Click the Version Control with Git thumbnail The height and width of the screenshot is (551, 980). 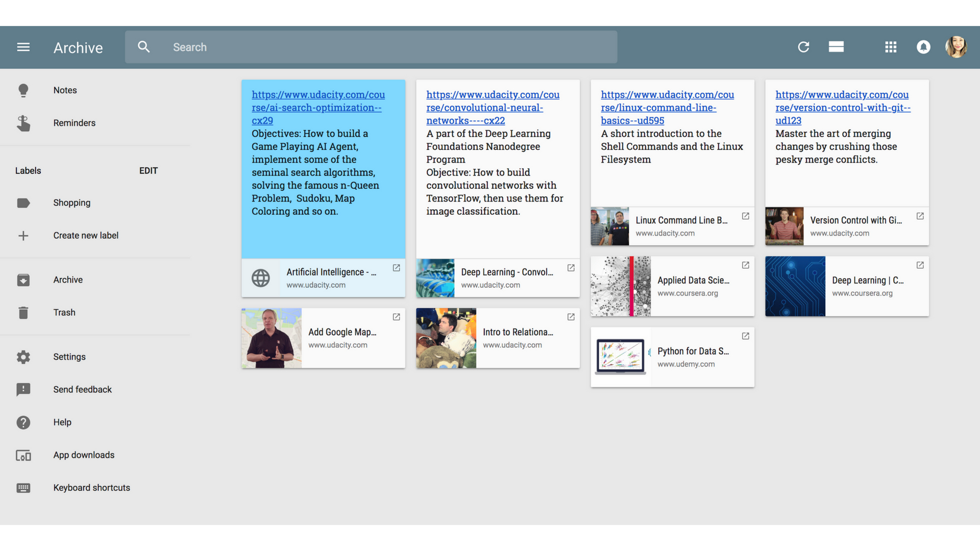point(785,227)
